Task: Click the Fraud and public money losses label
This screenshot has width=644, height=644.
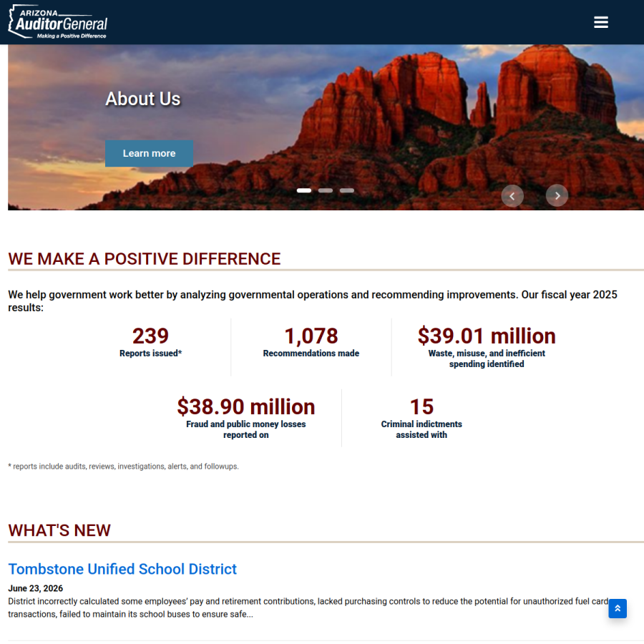Action: 245,429
